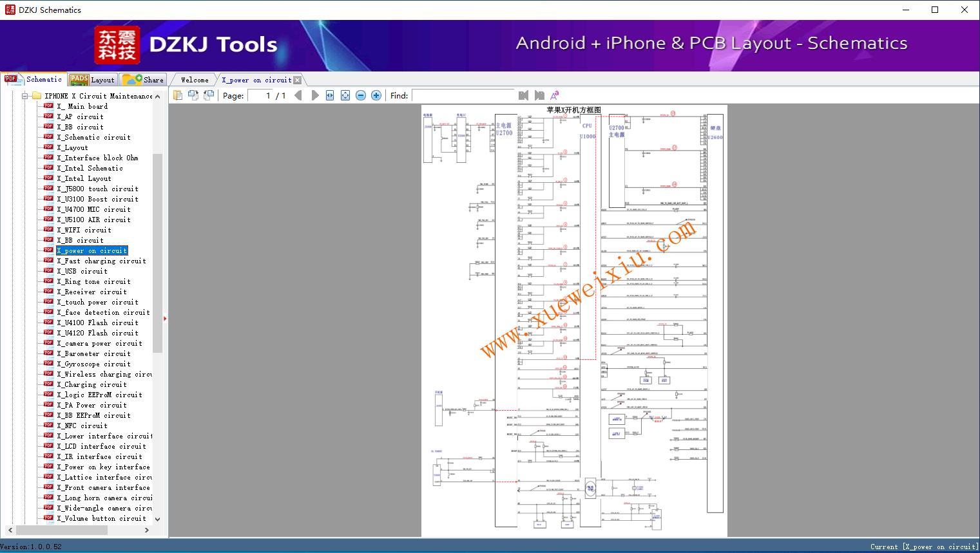The width and height of the screenshot is (980, 553).
Task: Click the DZKJ app icon in the title bar
Action: coord(10,10)
